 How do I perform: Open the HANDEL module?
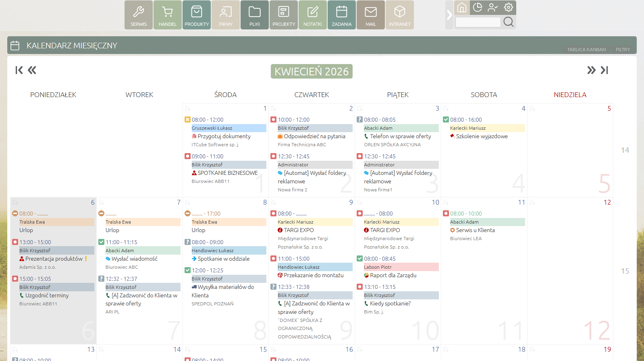pyautogui.click(x=168, y=15)
